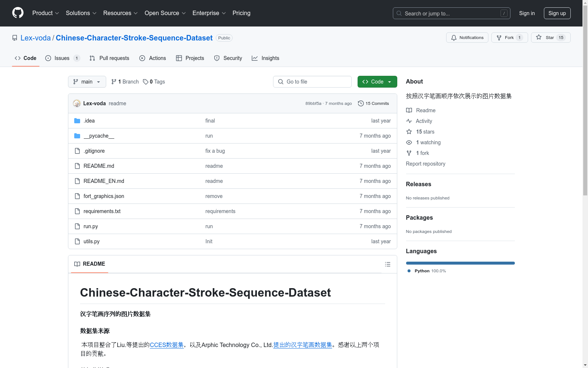
Task: Click the .idea folder icon
Action: pos(77,121)
